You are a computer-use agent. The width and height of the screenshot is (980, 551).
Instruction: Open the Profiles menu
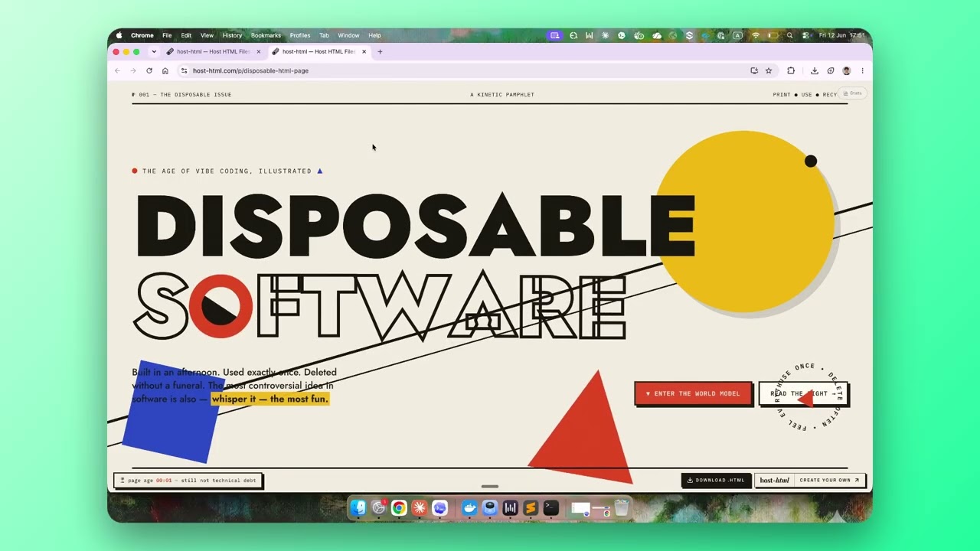300,35
